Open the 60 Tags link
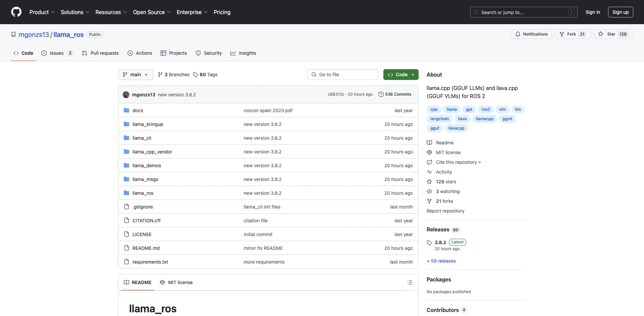The height and width of the screenshot is (316, 644). point(205,75)
